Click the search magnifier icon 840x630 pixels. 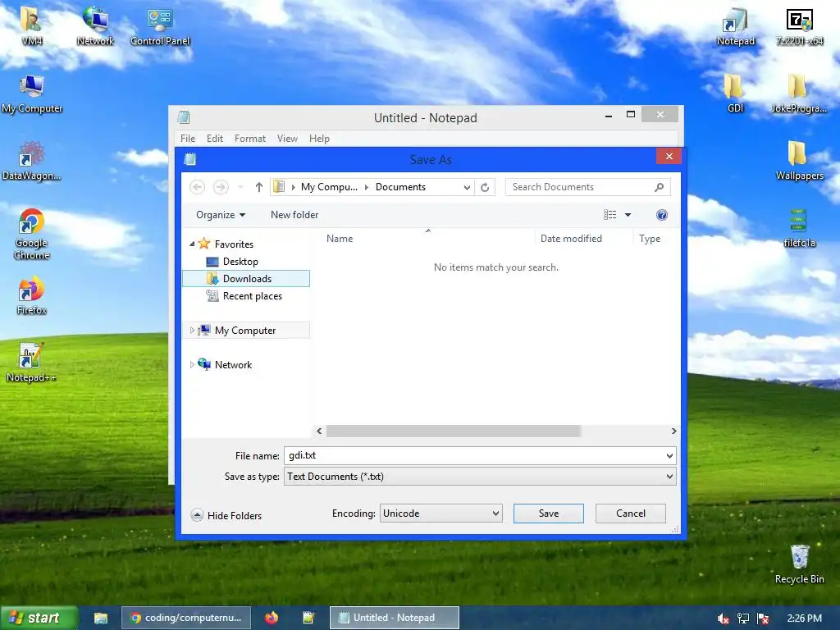click(659, 187)
